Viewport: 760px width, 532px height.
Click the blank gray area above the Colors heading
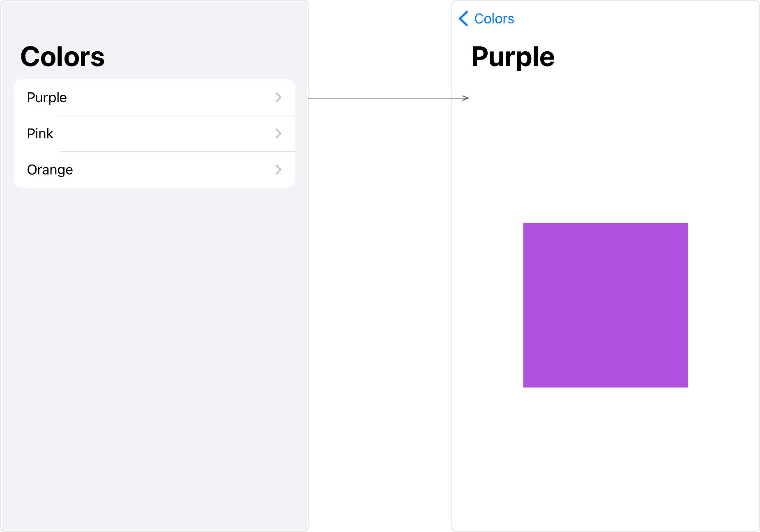click(154, 21)
